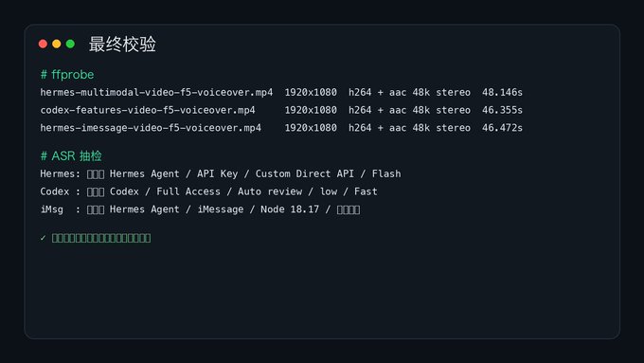Click the Custom Direct API text
The width and height of the screenshot is (644, 363).
pyautogui.click(x=305, y=173)
